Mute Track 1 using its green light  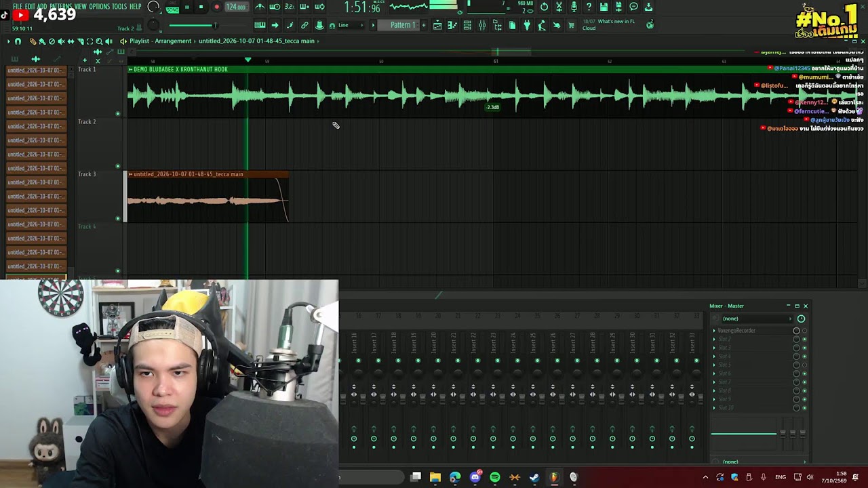pos(118,113)
